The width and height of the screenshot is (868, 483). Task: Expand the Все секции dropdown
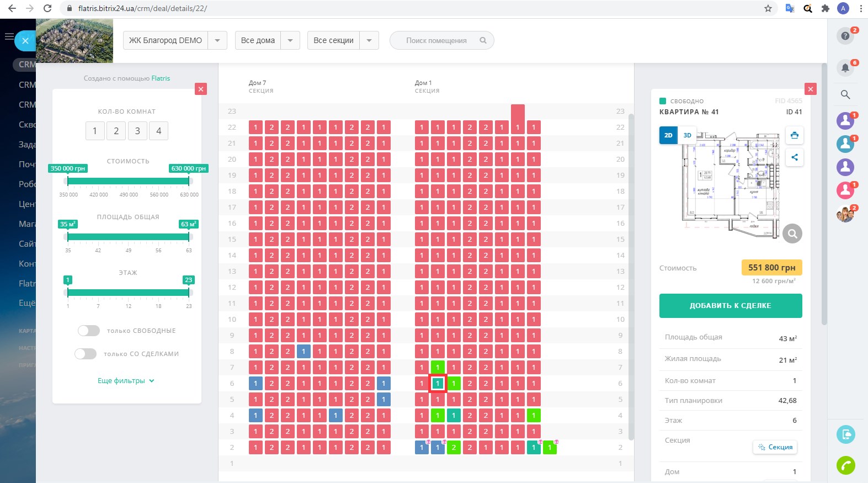click(x=369, y=40)
